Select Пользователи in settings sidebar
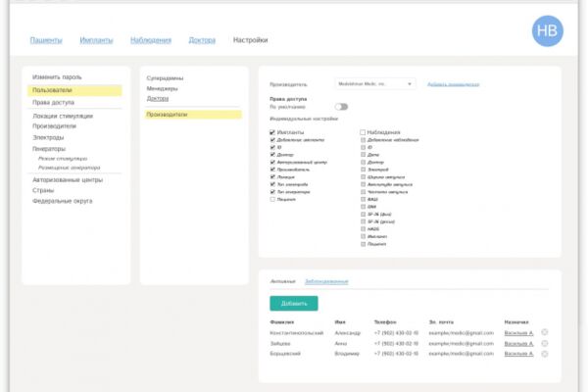The height and width of the screenshot is (392, 588). (x=74, y=90)
